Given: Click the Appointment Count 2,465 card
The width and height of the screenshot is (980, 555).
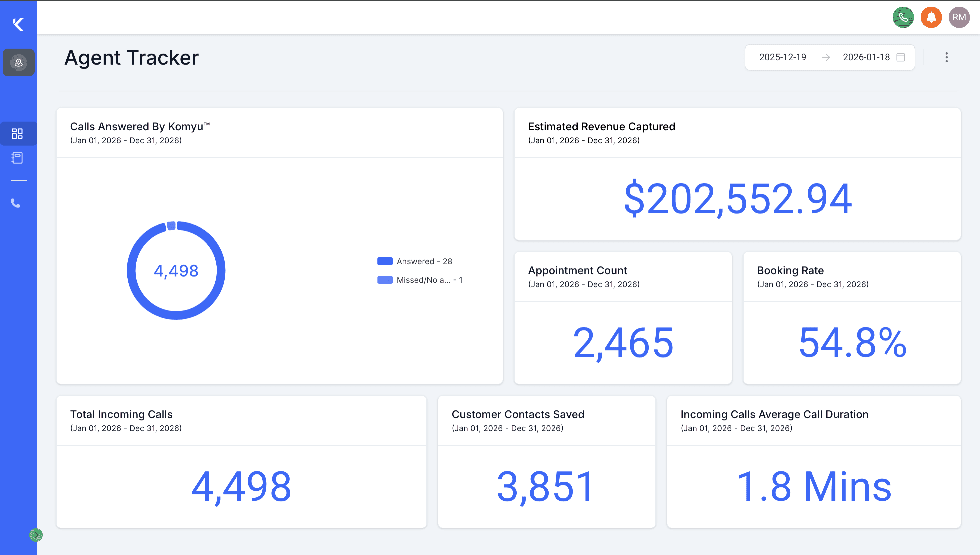Looking at the screenshot, I should [x=623, y=342].
